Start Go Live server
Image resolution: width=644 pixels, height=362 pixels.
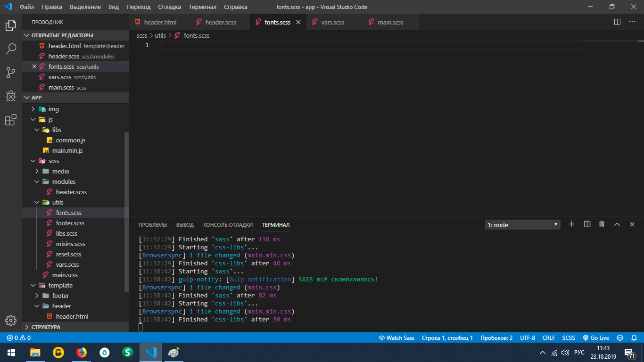pyautogui.click(x=596, y=337)
